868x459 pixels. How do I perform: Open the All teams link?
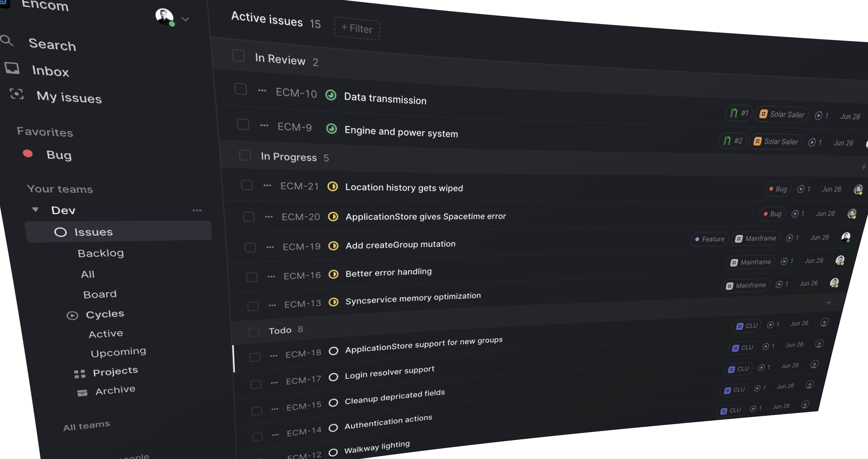click(86, 425)
